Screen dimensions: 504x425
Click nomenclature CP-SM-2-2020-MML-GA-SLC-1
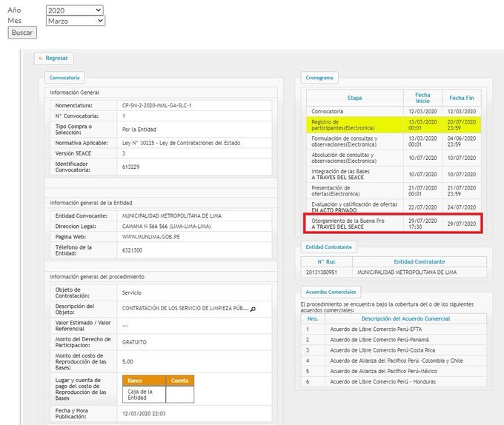click(x=157, y=105)
